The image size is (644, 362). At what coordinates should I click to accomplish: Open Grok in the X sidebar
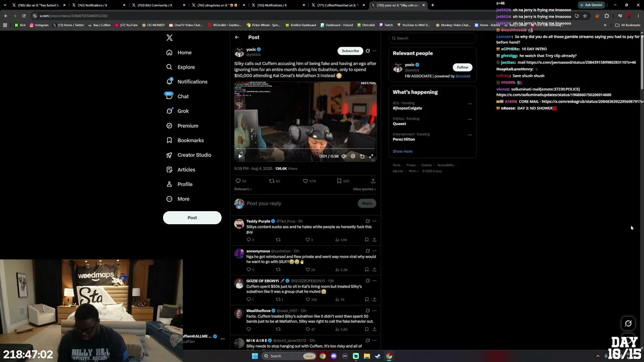pos(177,111)
